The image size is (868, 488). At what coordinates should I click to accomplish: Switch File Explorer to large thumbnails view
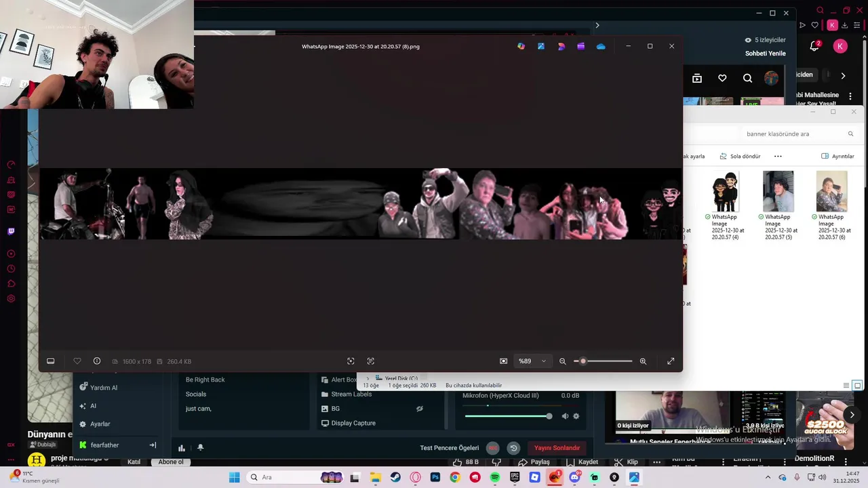click(857, 386)
